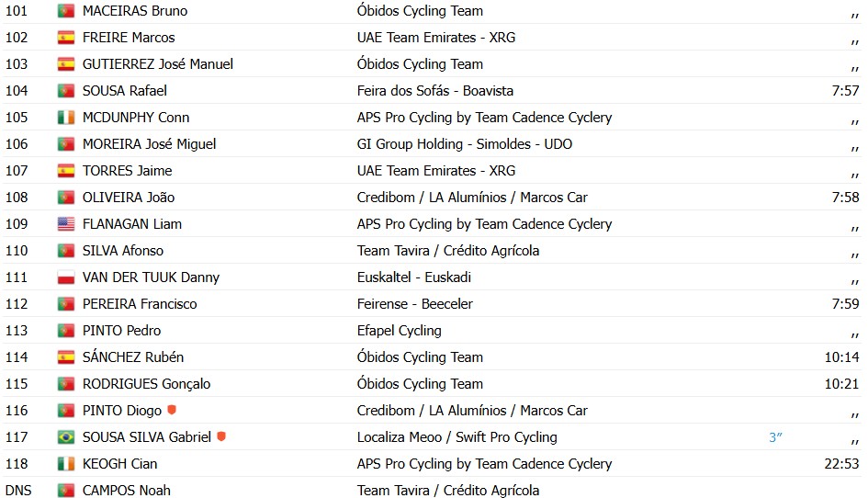This screenshot has width=868, height=498.
Task: Open GI Group Holding - Simoldes - UDO team
Action: (x=465, y=144)
